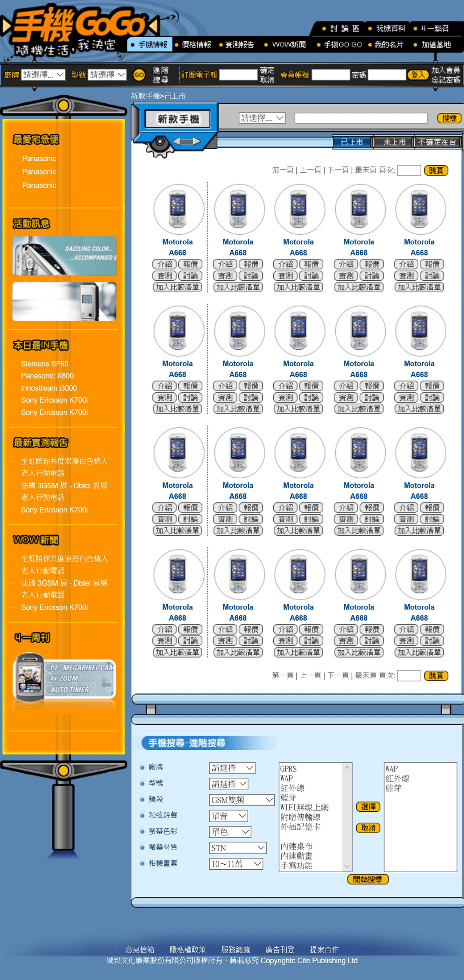Open the 請選擇 dropdown next to 新款手機

262,118
